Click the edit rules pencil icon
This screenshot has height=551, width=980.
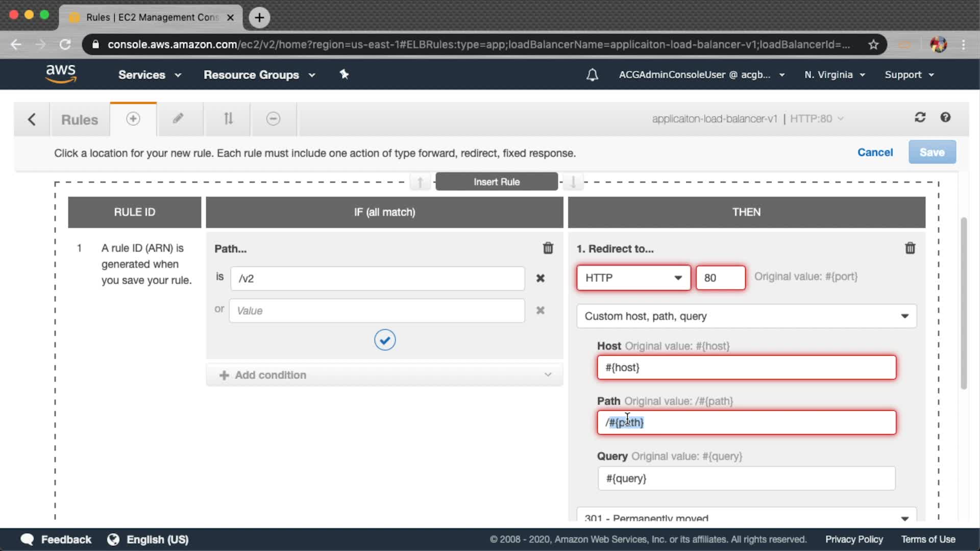(x=178, y=119)
